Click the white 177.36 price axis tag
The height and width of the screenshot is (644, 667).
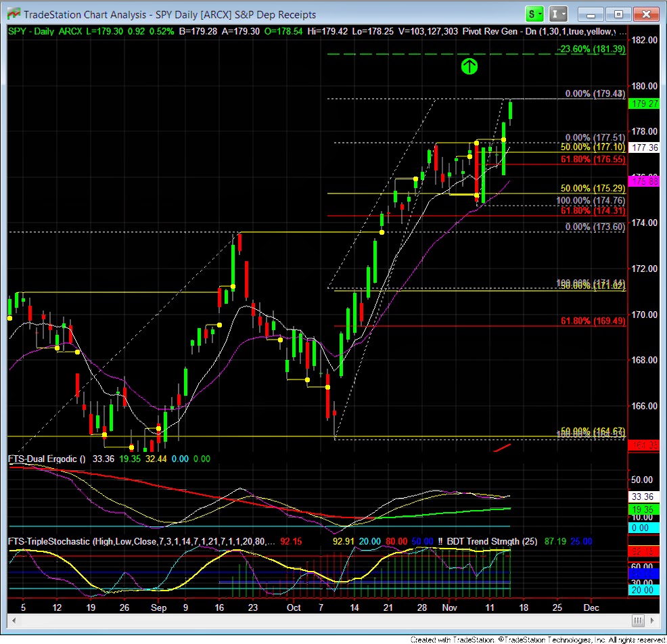tap(644, 147)
